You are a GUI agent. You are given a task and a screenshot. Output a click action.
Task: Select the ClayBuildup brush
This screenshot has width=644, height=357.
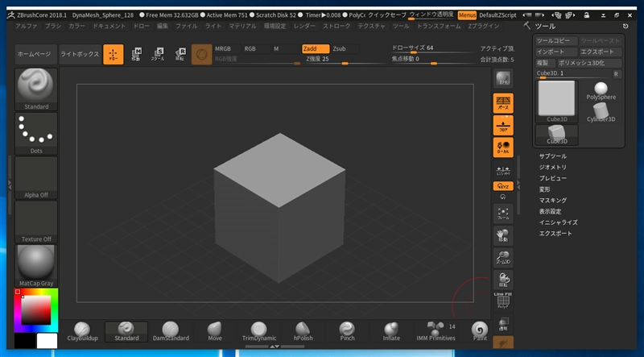[x=83, y=331]
